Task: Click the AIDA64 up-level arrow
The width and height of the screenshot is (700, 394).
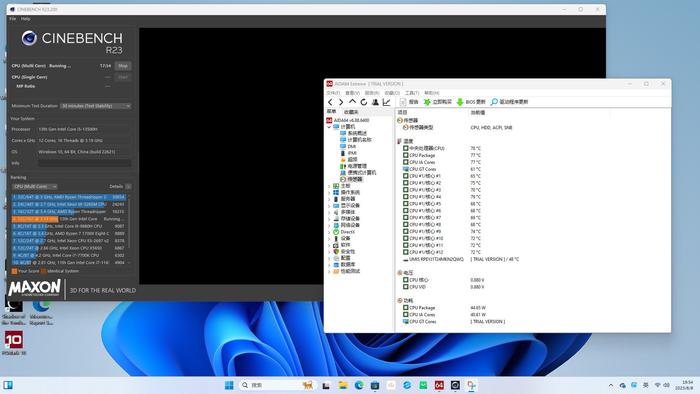Action: tap(352, 102)
